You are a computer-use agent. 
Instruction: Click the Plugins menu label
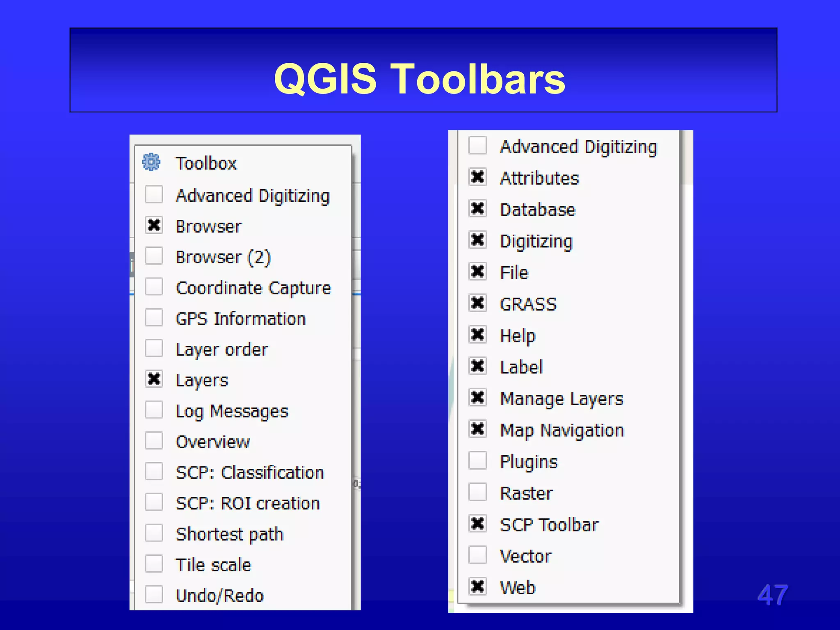click(x=529, y=463)
